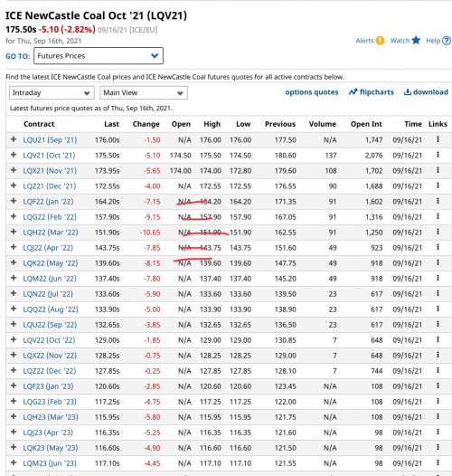Select the 2,076 open interest cell
The width and height of the screenshot is (452, 476).
point(373,156)
